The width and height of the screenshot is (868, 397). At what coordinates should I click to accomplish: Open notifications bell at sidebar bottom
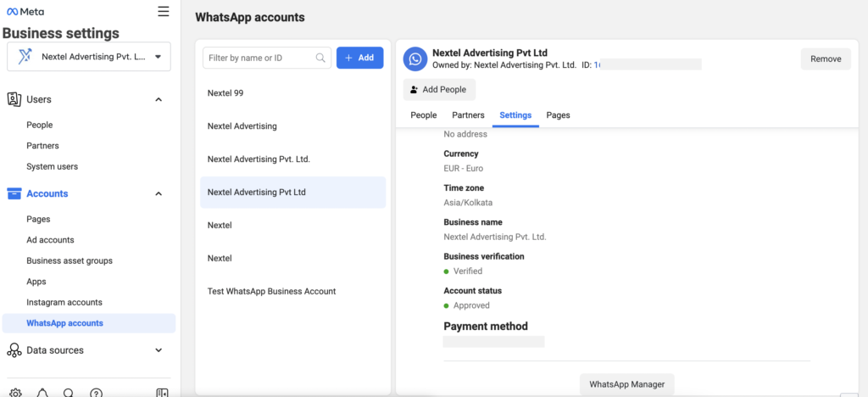click(x=42, y=393)
